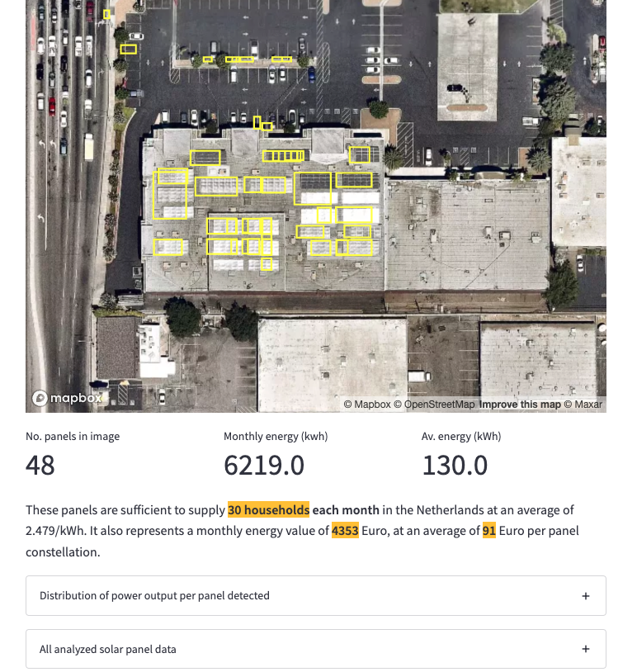Click the leftmost rooftop panel detection outline
Screen dimensions: 637x672
click(172, 193)
